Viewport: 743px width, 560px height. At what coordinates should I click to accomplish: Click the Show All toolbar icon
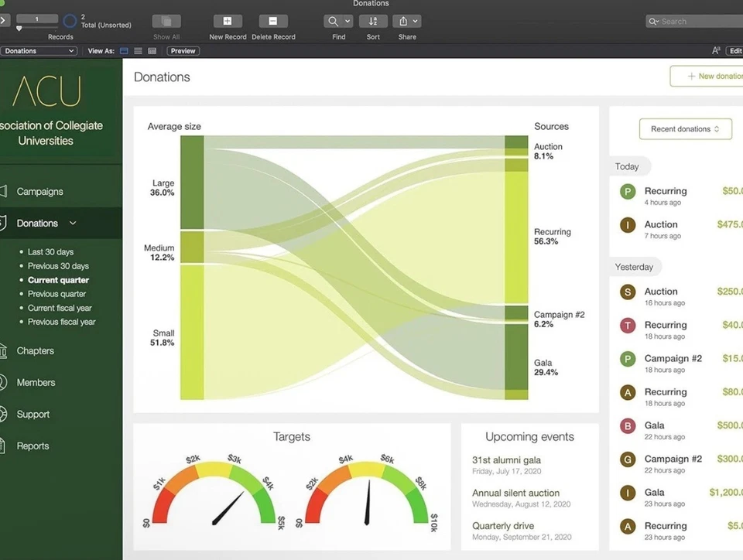tap(166, 22)
